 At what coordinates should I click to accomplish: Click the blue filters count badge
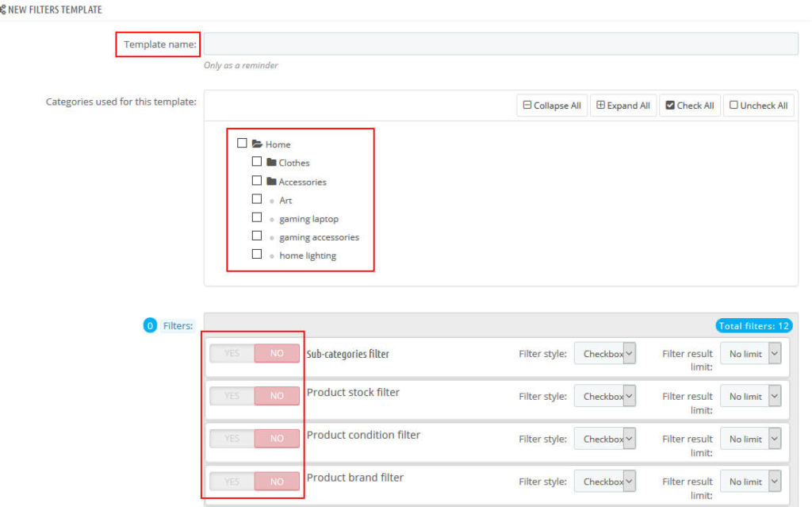coord(150,325)
